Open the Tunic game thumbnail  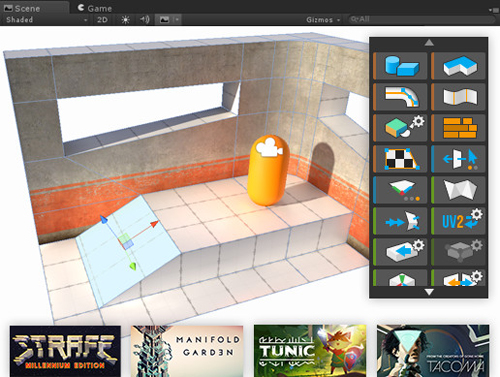click(x=310, y=351)
